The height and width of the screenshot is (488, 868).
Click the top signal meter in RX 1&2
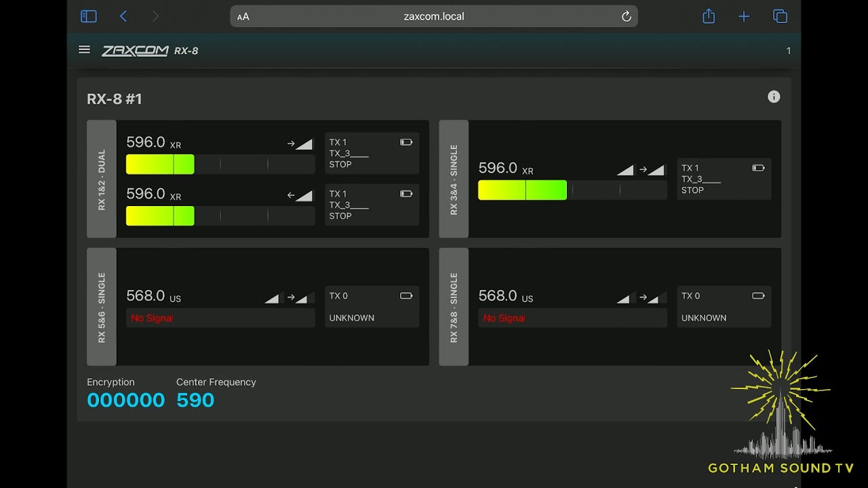220,164
